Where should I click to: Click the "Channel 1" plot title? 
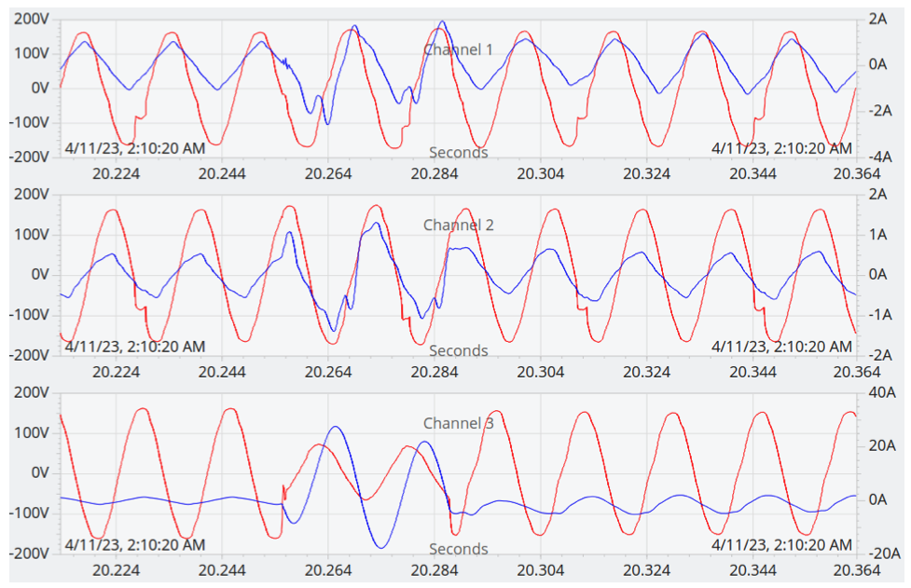tap(458, 49)
